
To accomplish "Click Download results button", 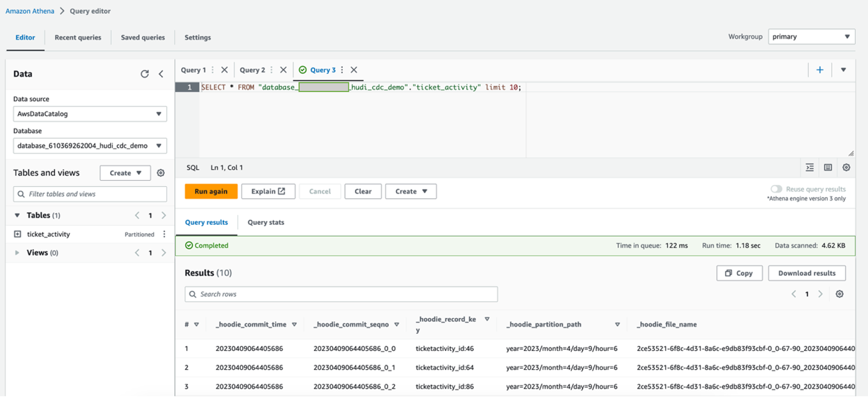I will tap(806, 273).
